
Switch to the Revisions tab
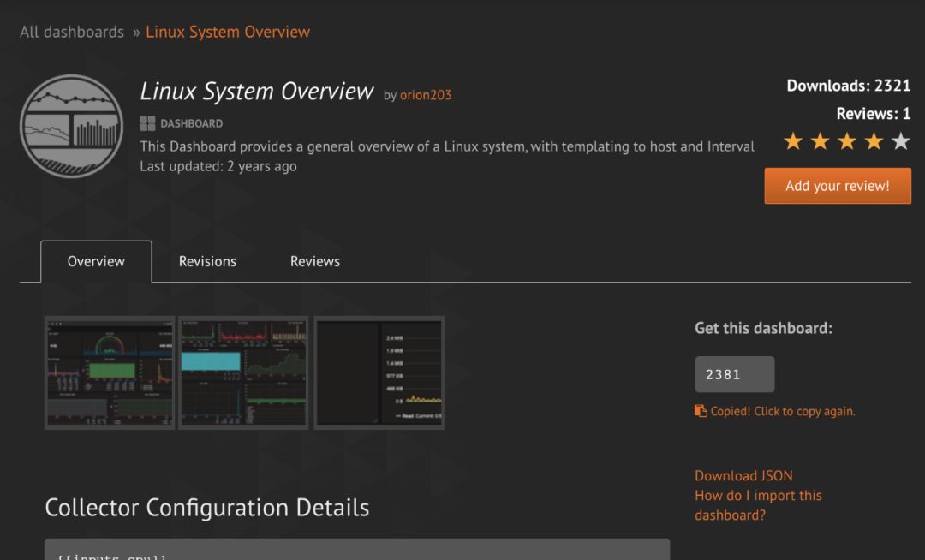tap(207, 261)
